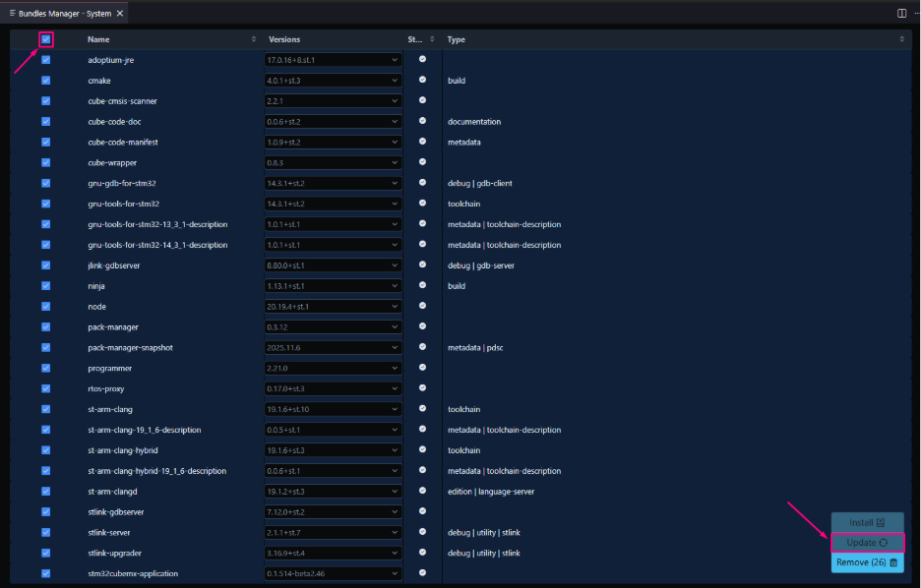Toggle checkbox for st-arm-clang row

pyautogui.click(x=46, y=409)
